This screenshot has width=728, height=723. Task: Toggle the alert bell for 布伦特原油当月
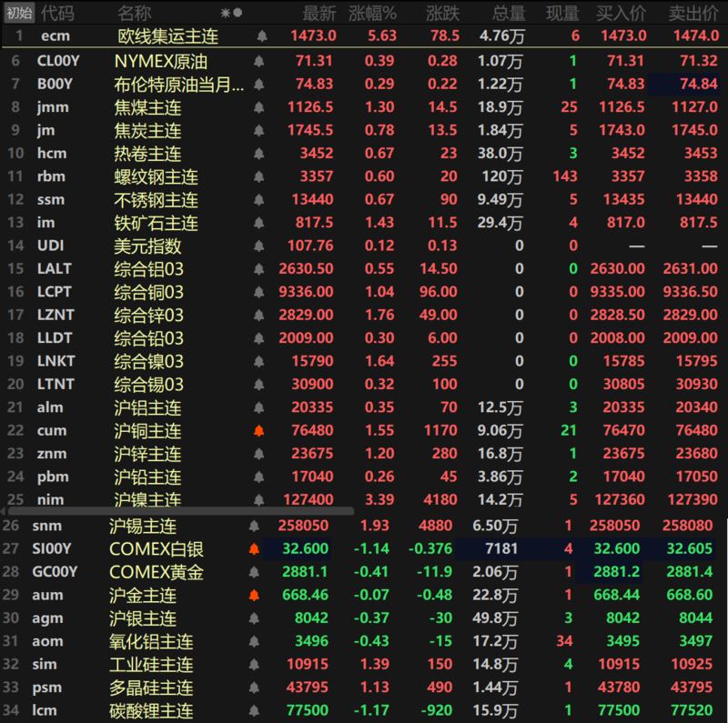pyautogui.click(x=259, y=84)
